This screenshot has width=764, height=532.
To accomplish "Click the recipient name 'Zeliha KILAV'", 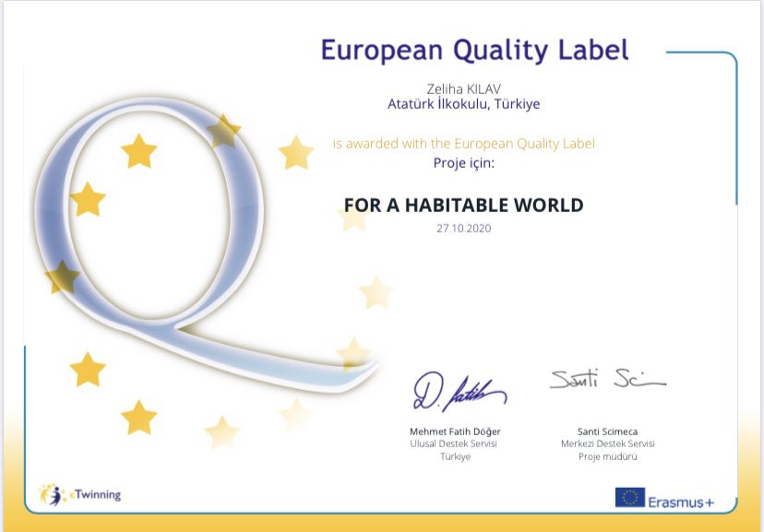I will [463, 89].
